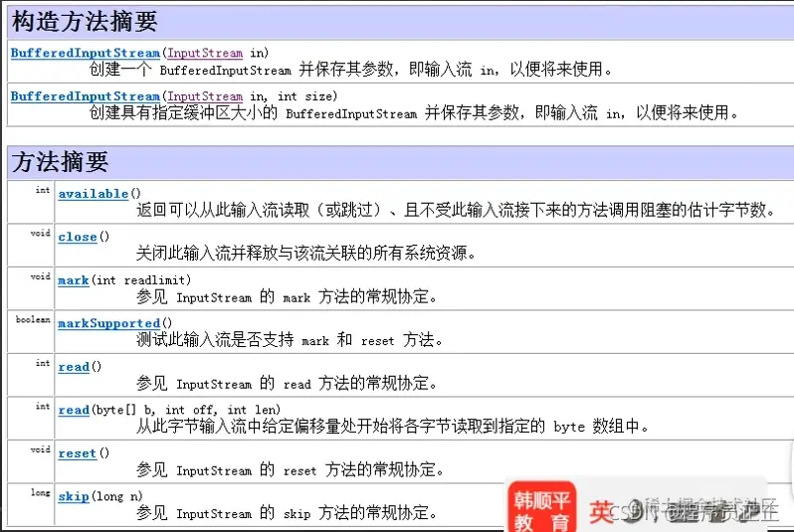The width and height of the screenshot is (794, 532).
Task: Click description 参见 InputStream 的 reset 方法的常规协定
Action: (x=290, y=469)
